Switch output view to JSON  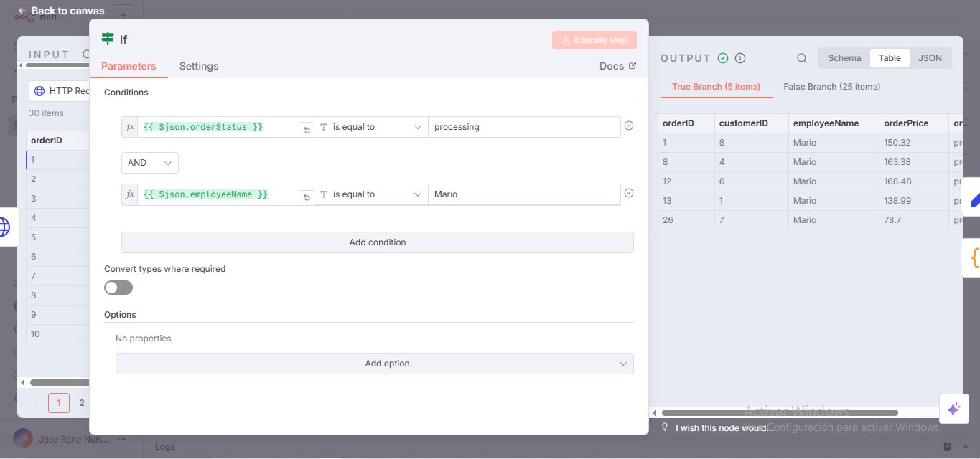930,58
